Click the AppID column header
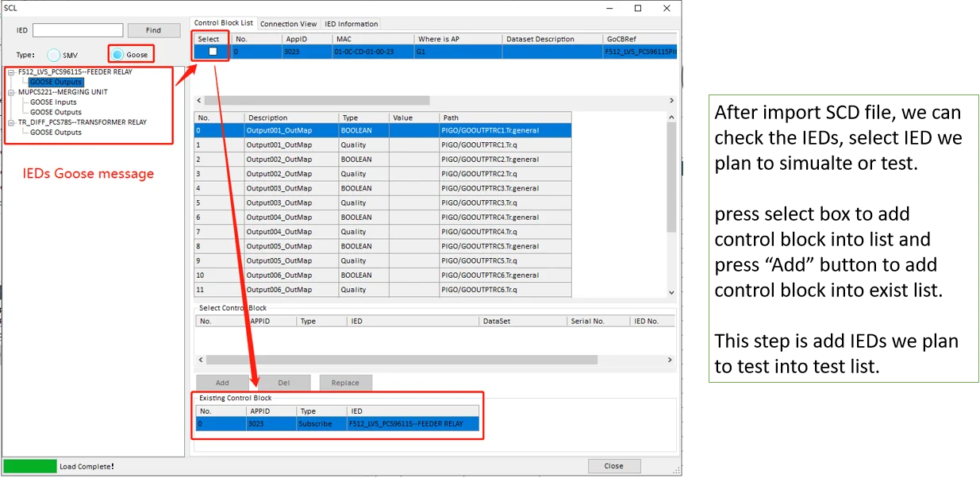 [307, 39]
